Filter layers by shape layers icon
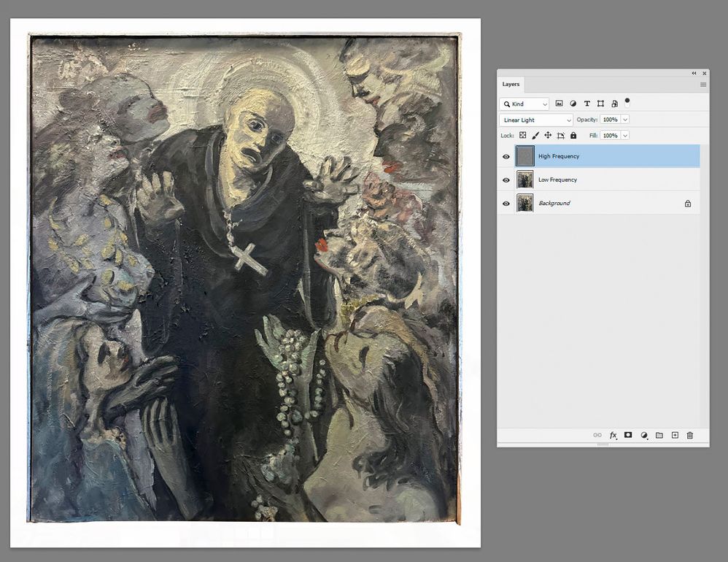 pos(600,104)
